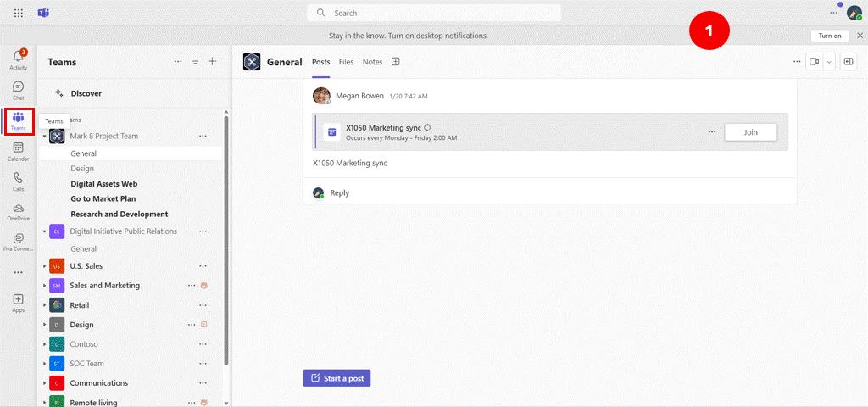Switch to the Files tab
Image resolution: width=868 pixels, height=407 pixels.
point(346,62)
